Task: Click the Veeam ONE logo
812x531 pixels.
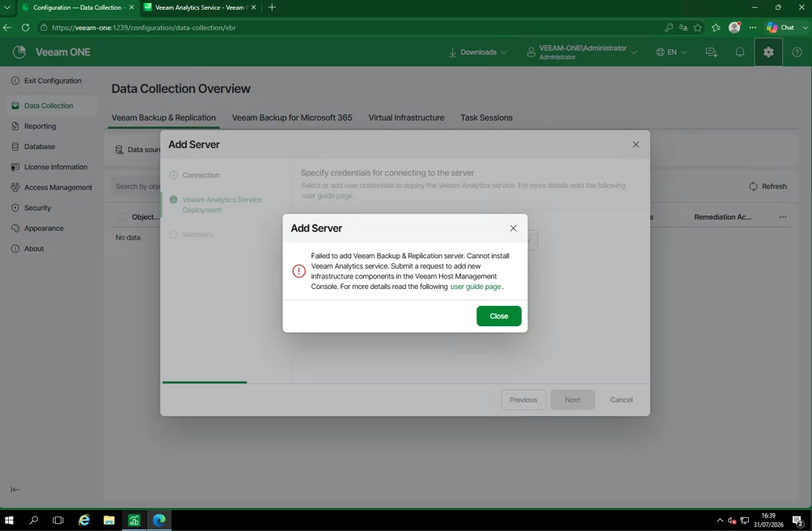Action: [51, 53]
